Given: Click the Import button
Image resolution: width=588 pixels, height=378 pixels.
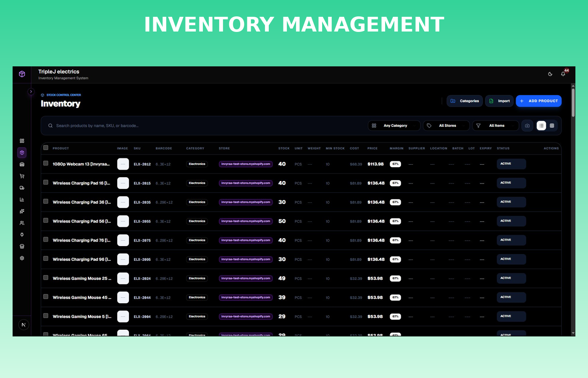Looking at the screenshot, I should coord(499,101).
